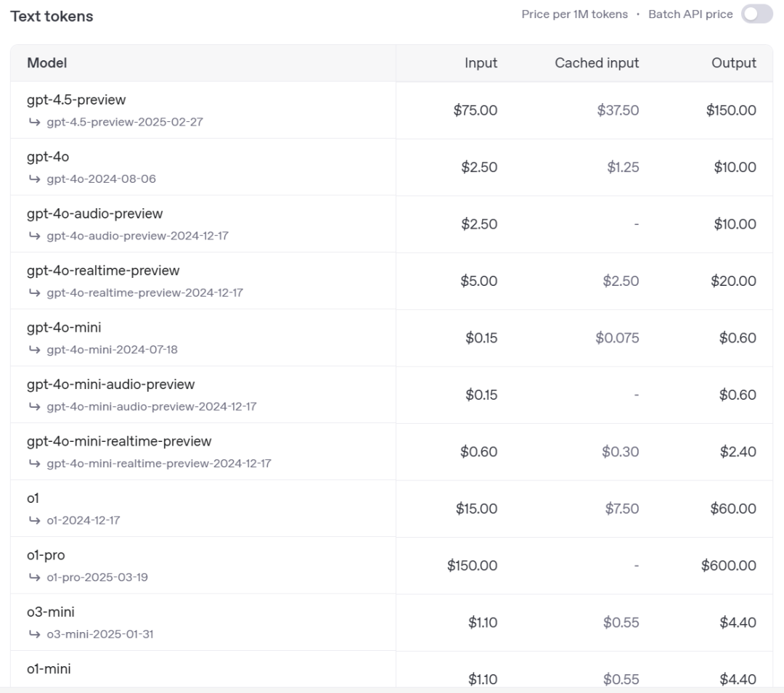Click the o1-pro-2025-03-19 snapshot name
This screenshot has height=693, width=784.
97,578
